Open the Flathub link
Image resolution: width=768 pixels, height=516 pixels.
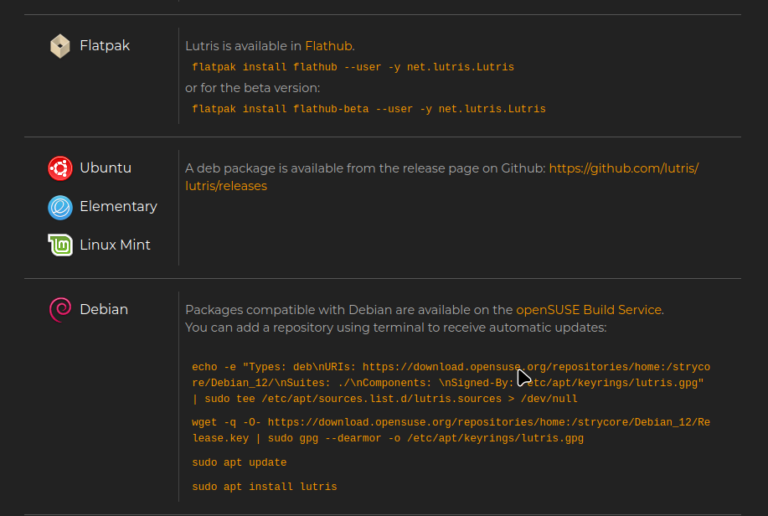(x=328, y=46)
